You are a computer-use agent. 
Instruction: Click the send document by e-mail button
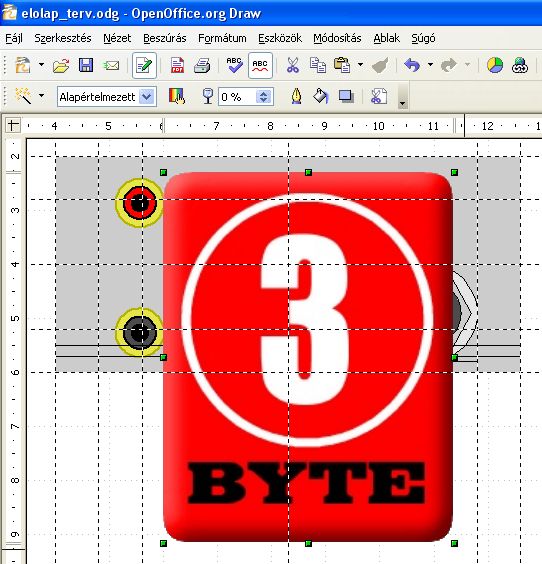pyautogui.click(x=111, y=66)
